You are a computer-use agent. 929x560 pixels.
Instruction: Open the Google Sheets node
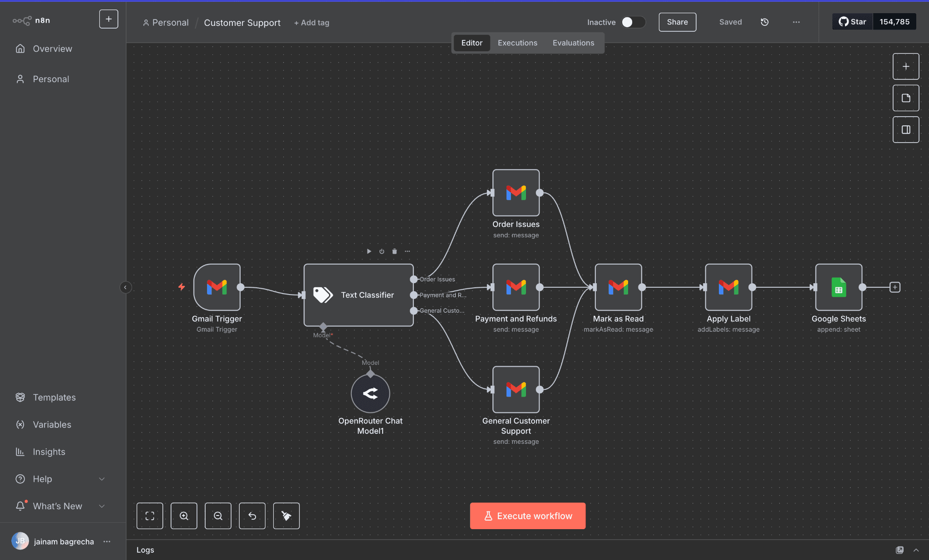click(x=838, y=287)
